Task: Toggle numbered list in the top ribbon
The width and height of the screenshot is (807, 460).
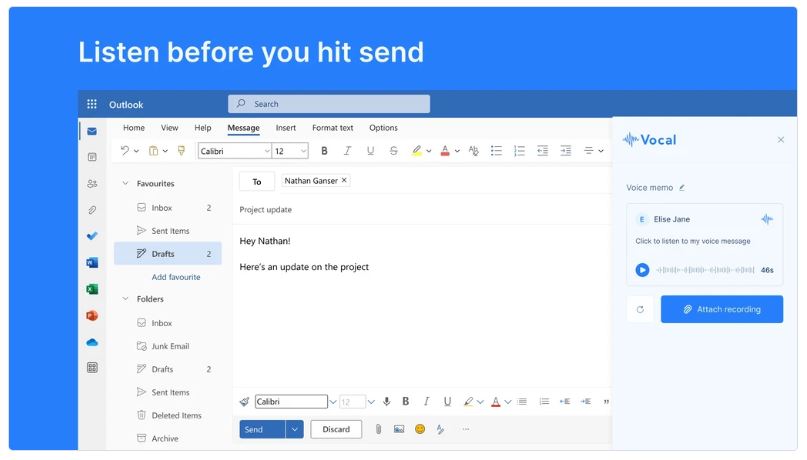Action: click(x=519, y=151)
